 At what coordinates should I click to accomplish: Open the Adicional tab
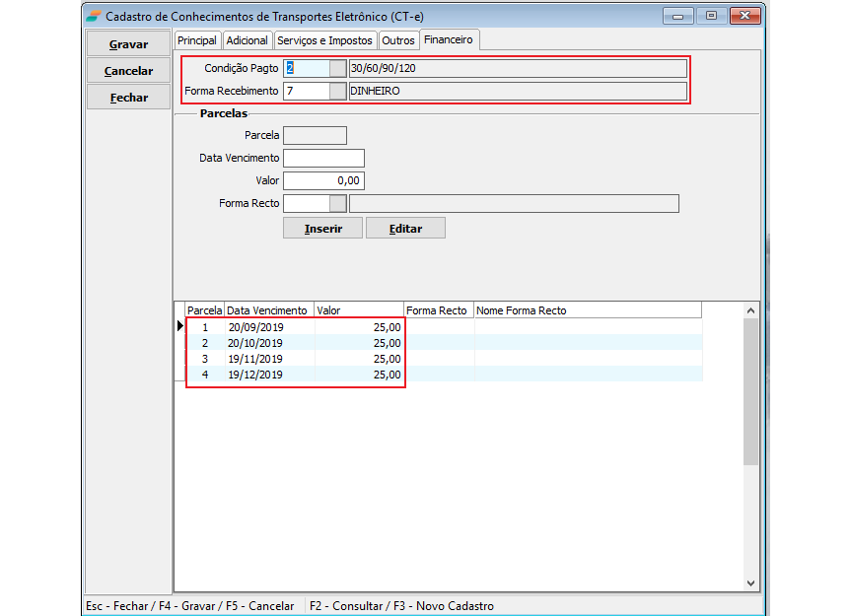coord(247,40)
